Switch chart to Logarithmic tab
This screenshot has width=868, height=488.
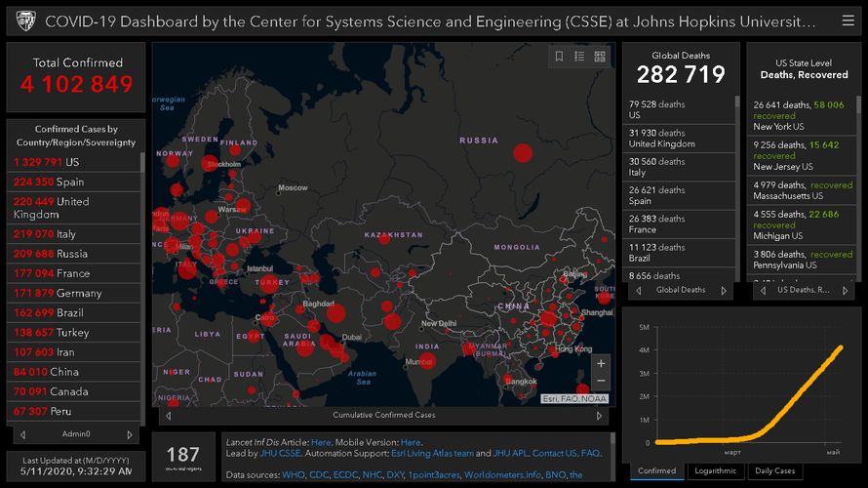coord(716,470)
